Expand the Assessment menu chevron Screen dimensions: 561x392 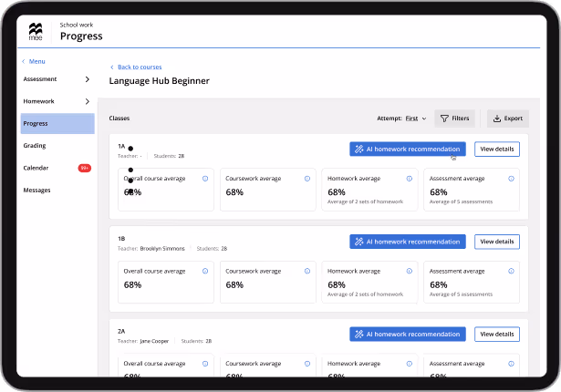click(88, 79)
